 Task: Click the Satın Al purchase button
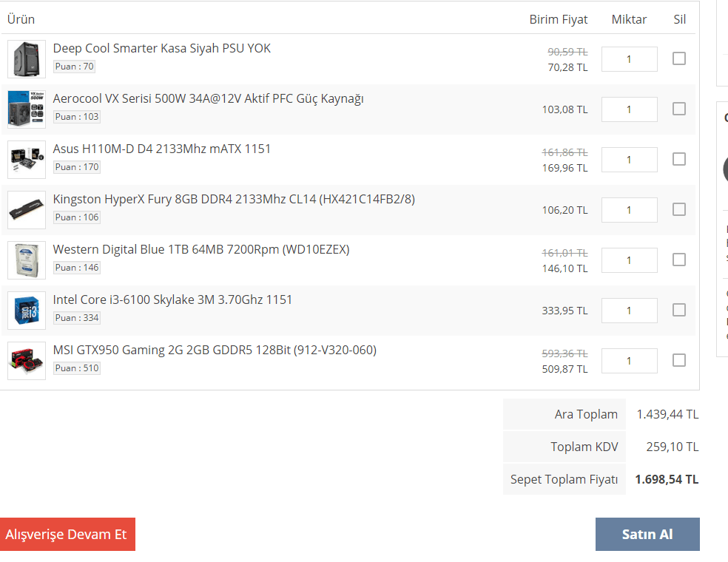point(647,534)
